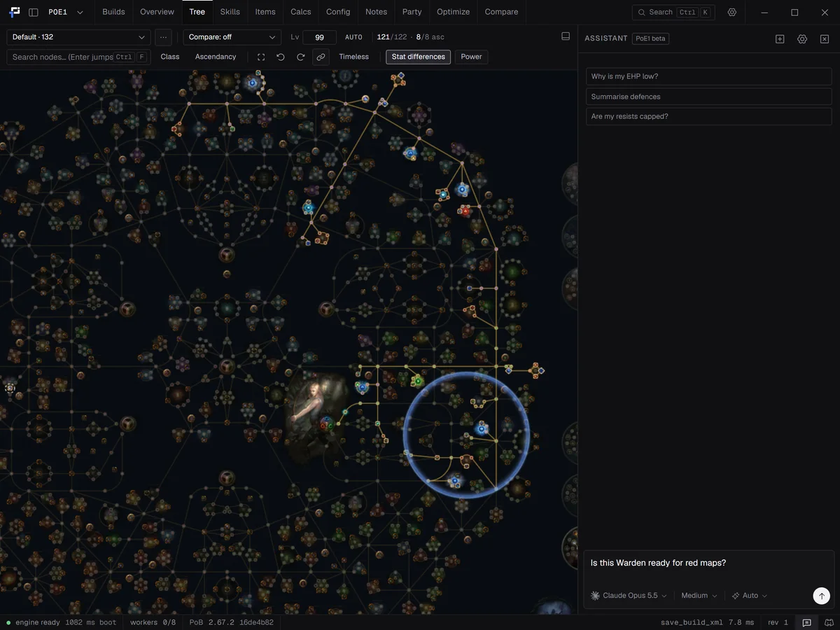Open the Items tab
Viewport: 840px width, 630px height.
pos(265,12)
